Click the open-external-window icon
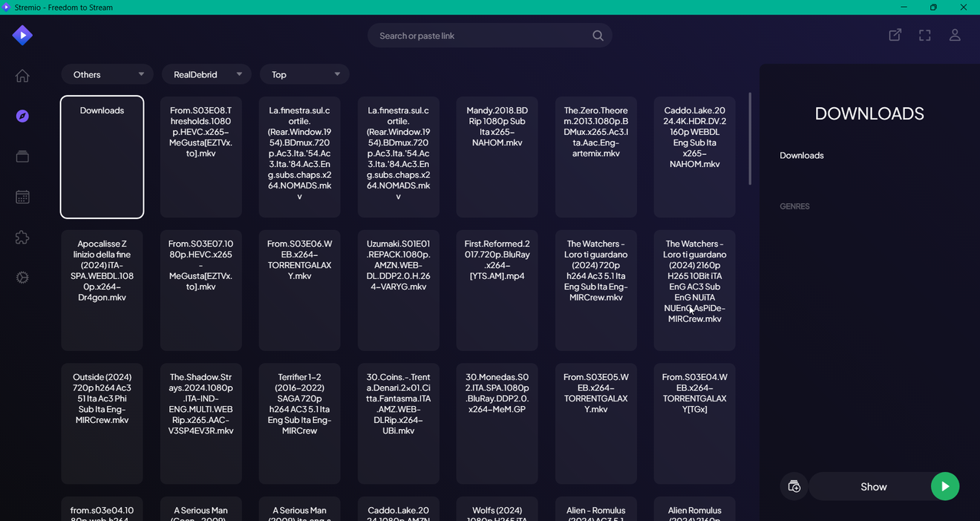The width and height of the screenshot is (980, 521). pos(894,35)
